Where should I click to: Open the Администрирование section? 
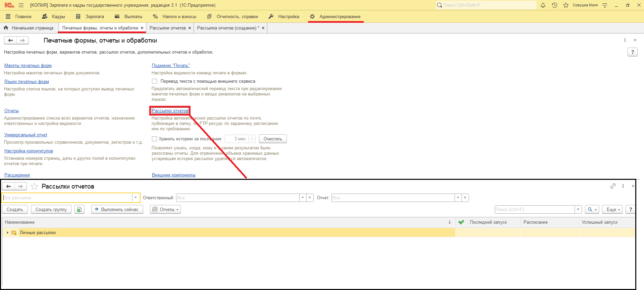(x=335, y=17)
